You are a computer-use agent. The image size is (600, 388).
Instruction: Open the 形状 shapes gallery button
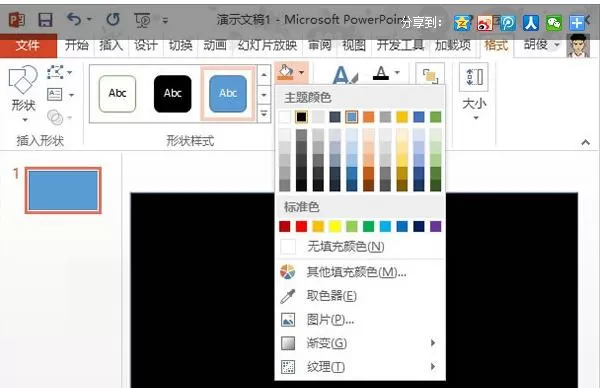point(23,94)
